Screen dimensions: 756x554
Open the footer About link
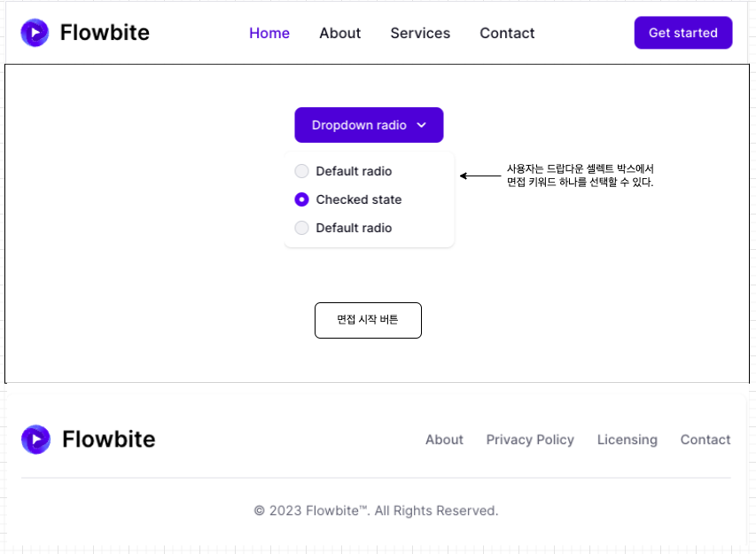[x=444, y=440]
